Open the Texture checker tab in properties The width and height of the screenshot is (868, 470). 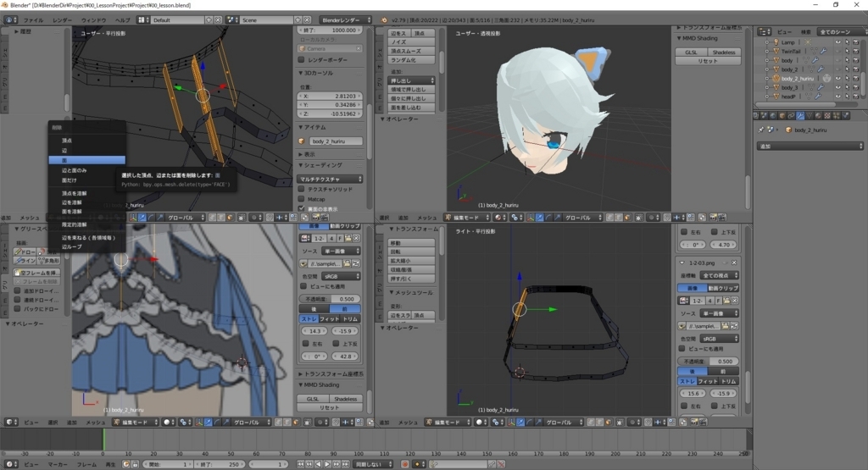[x=827, y=115]
